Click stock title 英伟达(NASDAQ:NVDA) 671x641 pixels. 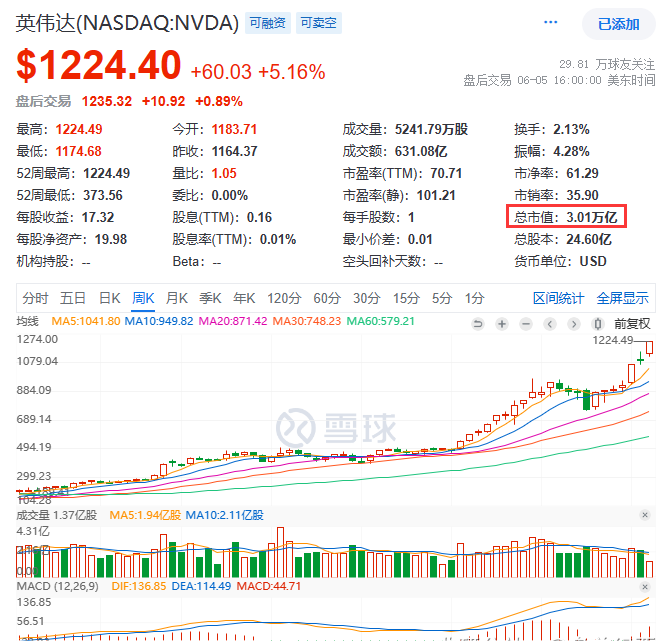pos(127,23)
